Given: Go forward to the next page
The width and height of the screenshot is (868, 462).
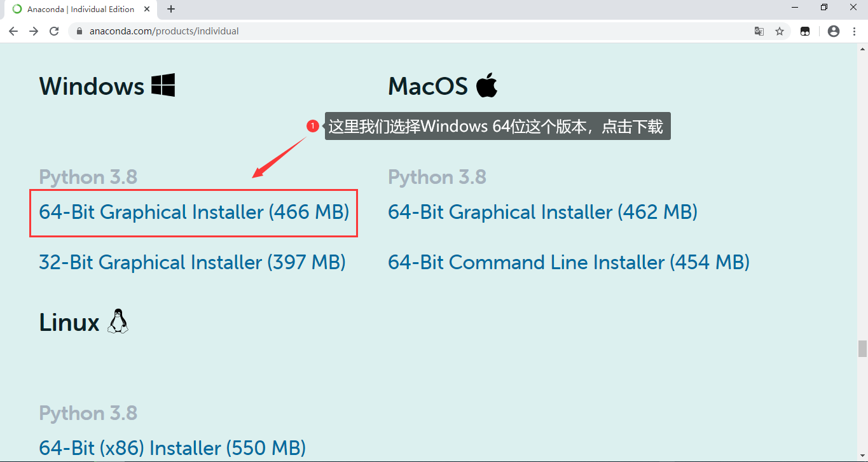Looking at the screenshot, I should point(34,31).
